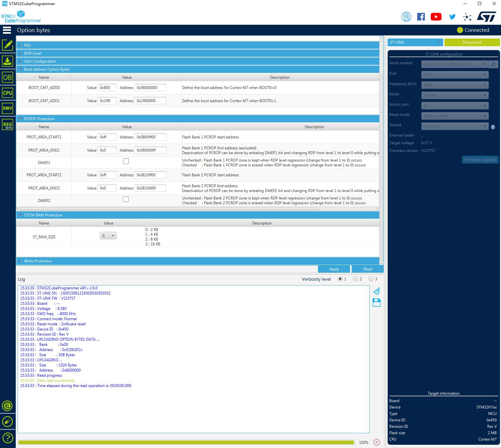This screenshot has height=448, width=501.
Task: Select verbosity level 1
Action: [340, 279]
